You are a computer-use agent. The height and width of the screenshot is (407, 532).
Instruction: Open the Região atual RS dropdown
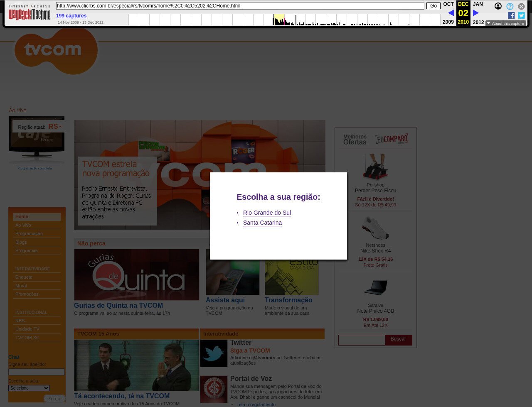pos(54,126)
